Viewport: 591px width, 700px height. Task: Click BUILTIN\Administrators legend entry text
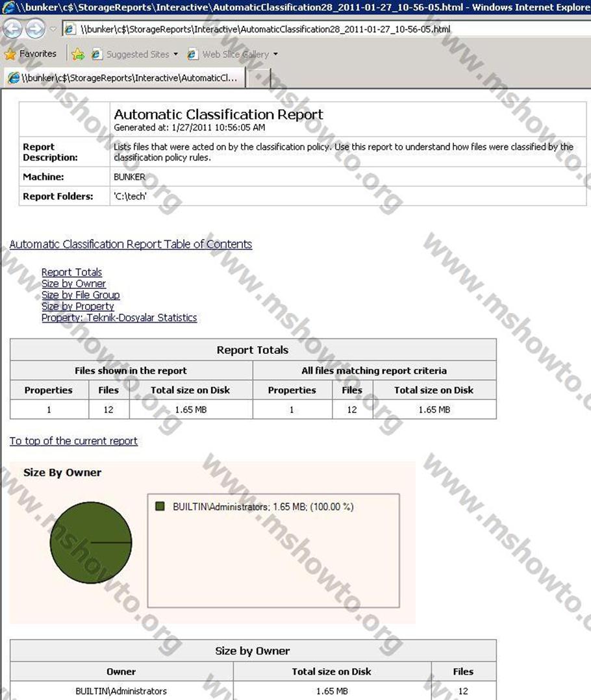263,506
